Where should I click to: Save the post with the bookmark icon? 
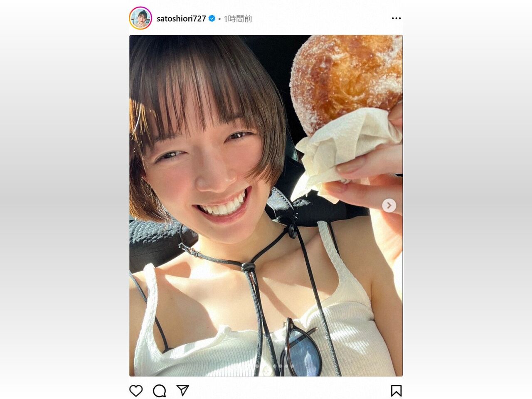pyautogui.click(x=396, y=391)
